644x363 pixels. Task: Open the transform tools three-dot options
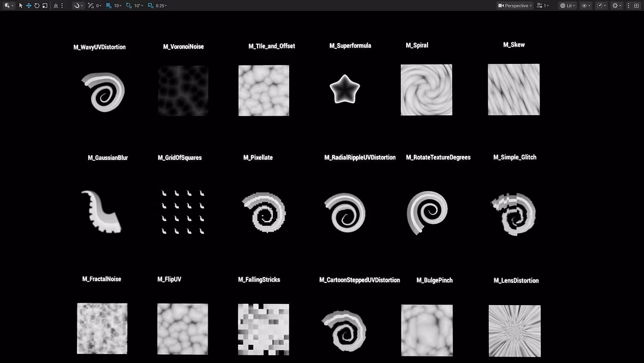(62, 5)
